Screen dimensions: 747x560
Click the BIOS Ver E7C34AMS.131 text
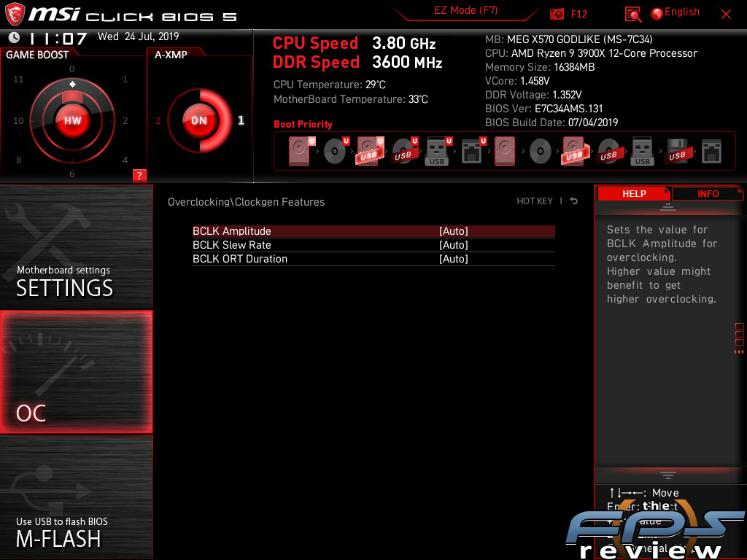point(543,109)
